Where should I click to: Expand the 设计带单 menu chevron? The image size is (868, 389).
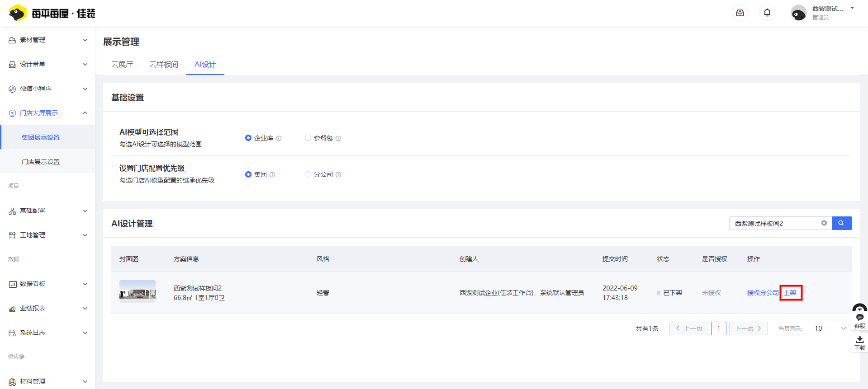coord(85,65)
